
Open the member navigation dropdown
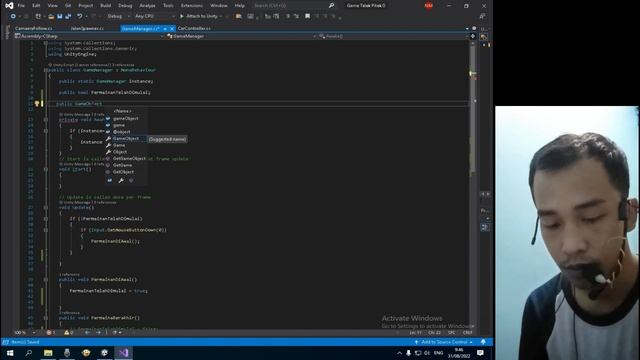pyautogui.click(x=393, y=36)
